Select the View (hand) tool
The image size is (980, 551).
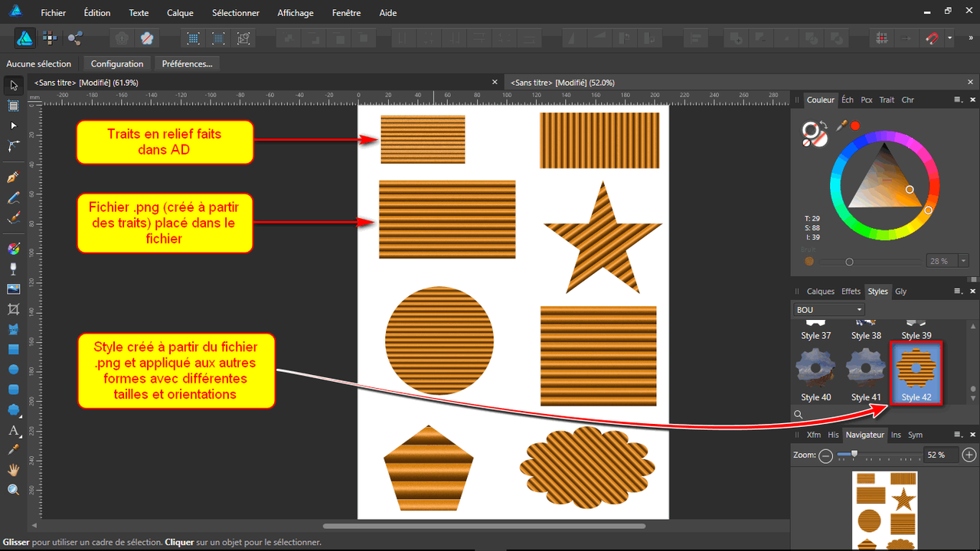[13, 470]
